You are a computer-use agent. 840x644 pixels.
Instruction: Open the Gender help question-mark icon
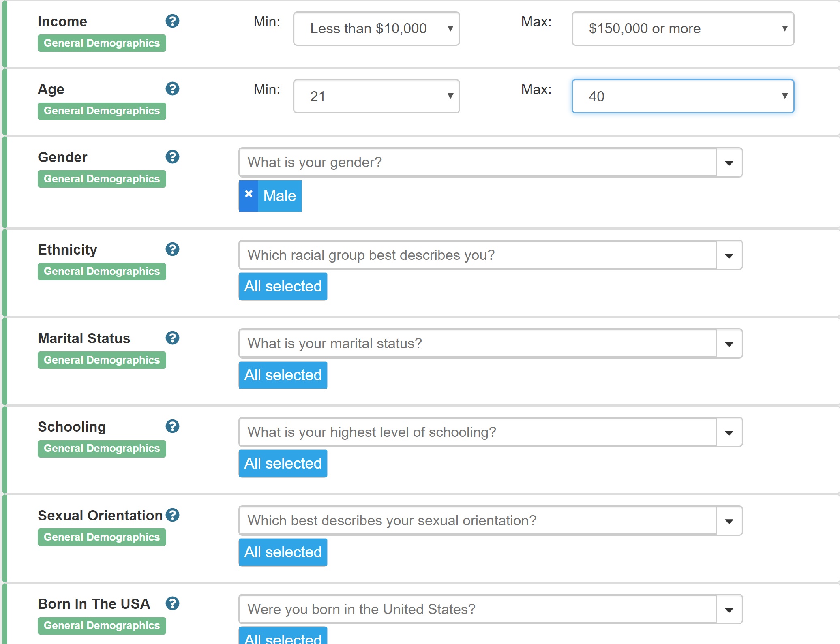(172, 157)
